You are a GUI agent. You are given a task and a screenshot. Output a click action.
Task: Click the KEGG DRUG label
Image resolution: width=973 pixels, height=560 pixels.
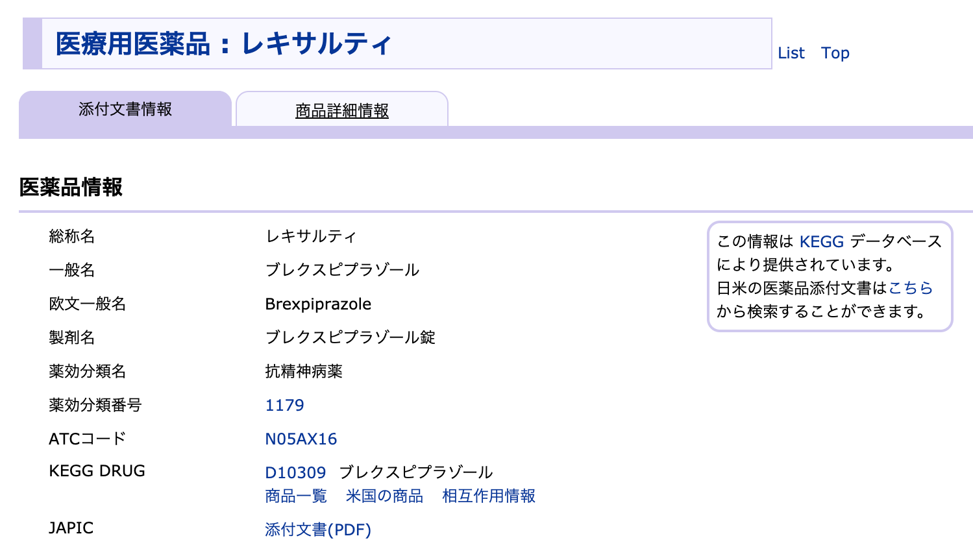pyautogui.click(x=97, y=471)
